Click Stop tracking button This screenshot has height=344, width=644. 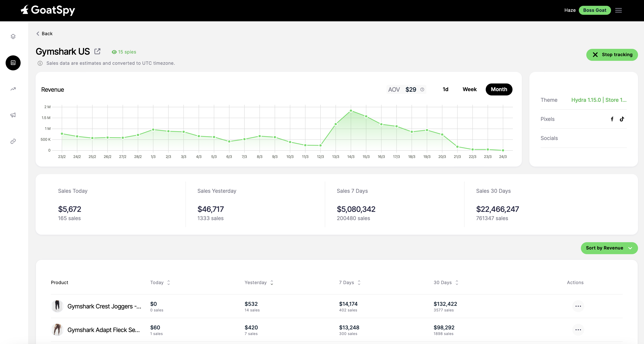click(612, 55)
